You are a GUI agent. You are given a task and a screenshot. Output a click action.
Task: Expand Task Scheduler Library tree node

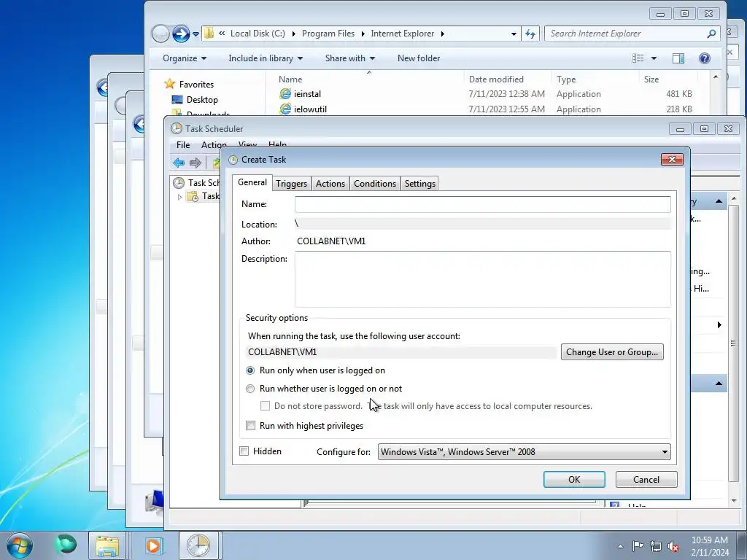tap(179, 197)
